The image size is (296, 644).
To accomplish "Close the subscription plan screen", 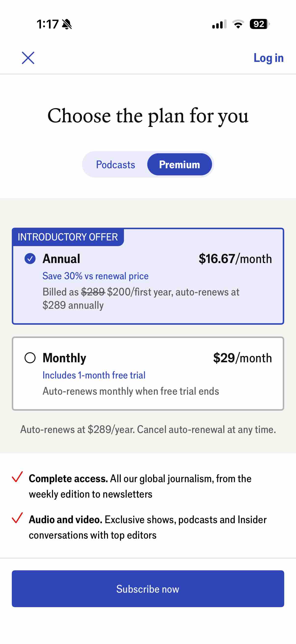I will click(x=28, y=58).
